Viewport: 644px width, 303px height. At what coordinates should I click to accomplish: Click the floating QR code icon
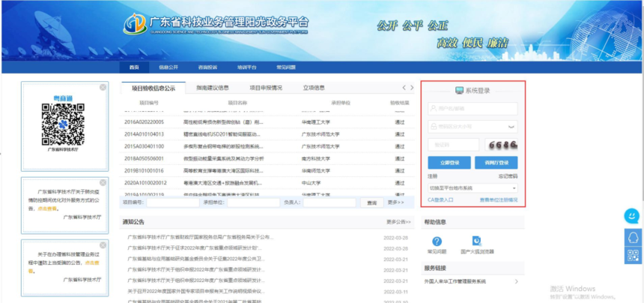pyautogui.click(x=633, y=255)
